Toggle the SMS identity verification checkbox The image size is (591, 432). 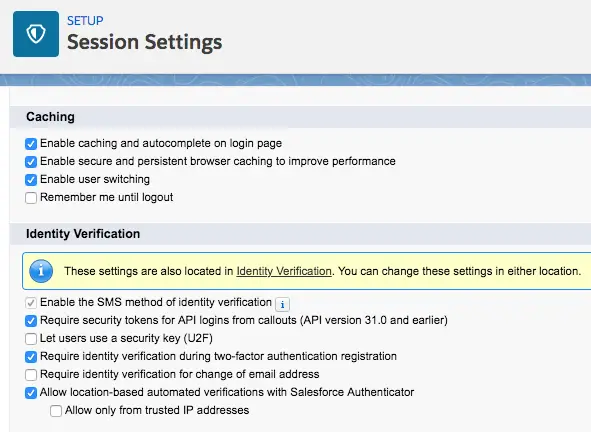(31, 303)
